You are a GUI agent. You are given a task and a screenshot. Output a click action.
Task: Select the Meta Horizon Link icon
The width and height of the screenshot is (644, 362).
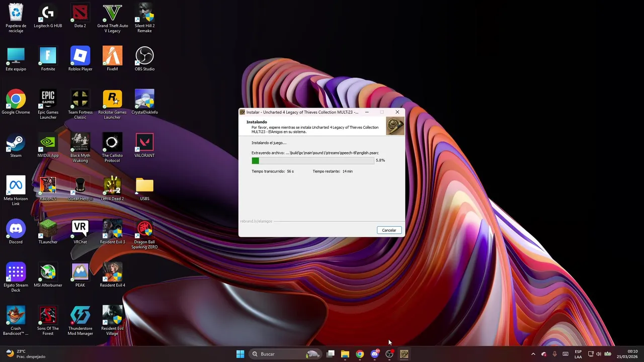[x=16, y=191]
